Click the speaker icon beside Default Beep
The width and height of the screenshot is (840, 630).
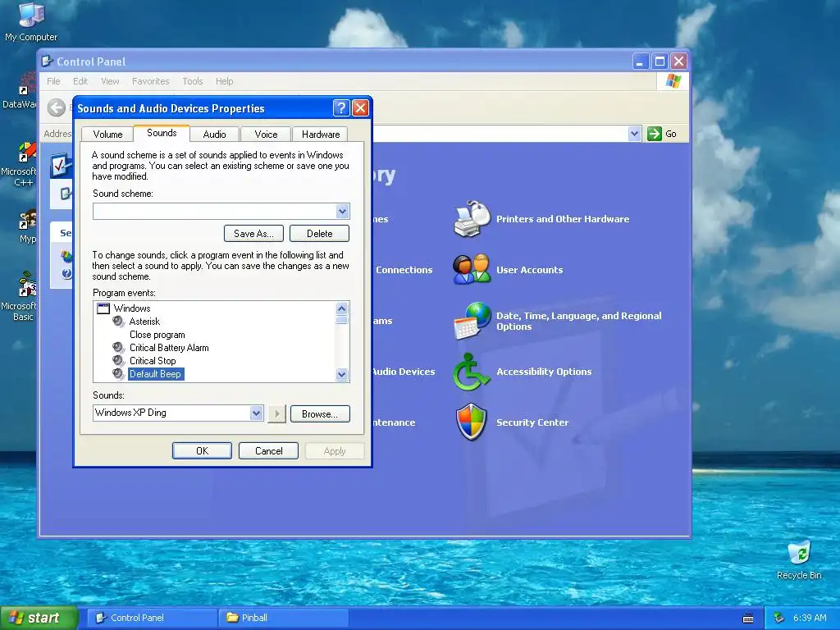pyautogui.click(x=118, y=373)
